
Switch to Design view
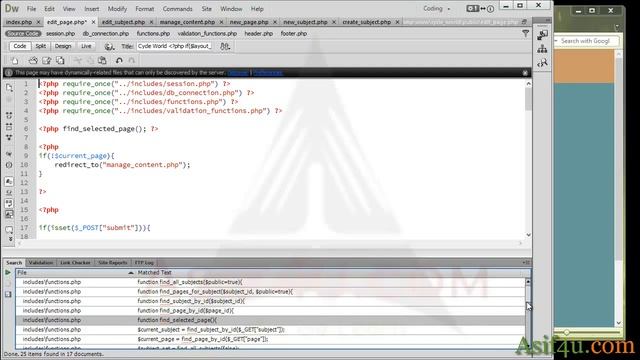(x=63, y=46)
